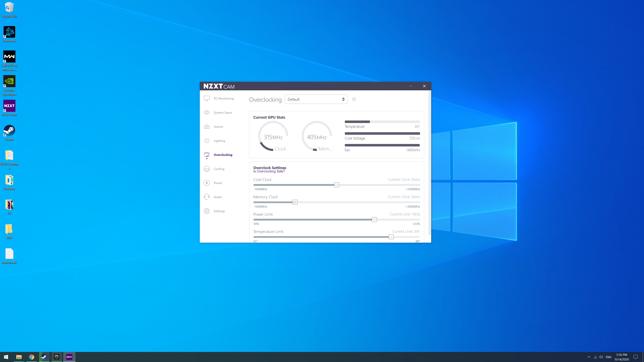Click the Core Voltage 725mV bar
This screenshot has width=644, height=362.
pos(382,133)
